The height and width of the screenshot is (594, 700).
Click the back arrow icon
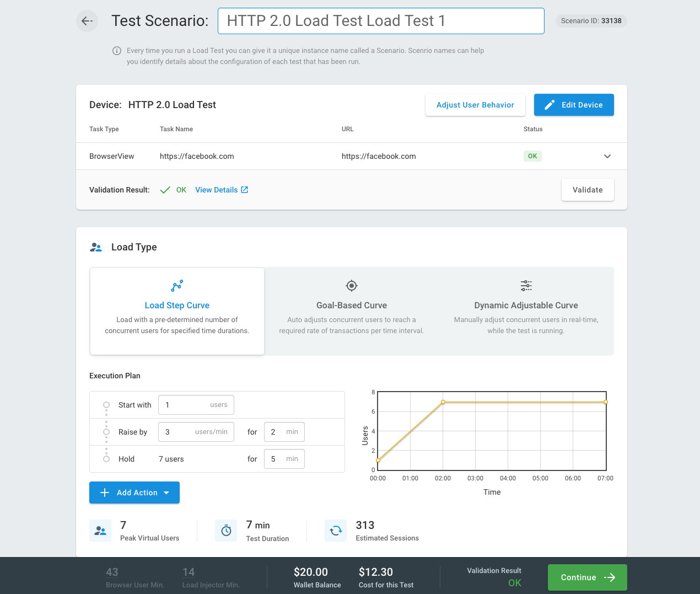(87, 20)
